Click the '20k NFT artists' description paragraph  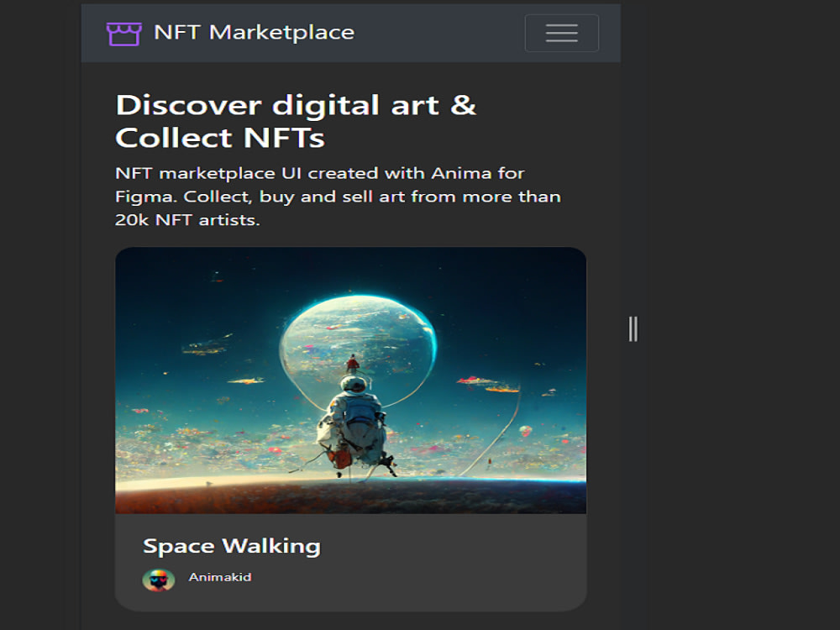pyautogui.click(x=338, y=197)
